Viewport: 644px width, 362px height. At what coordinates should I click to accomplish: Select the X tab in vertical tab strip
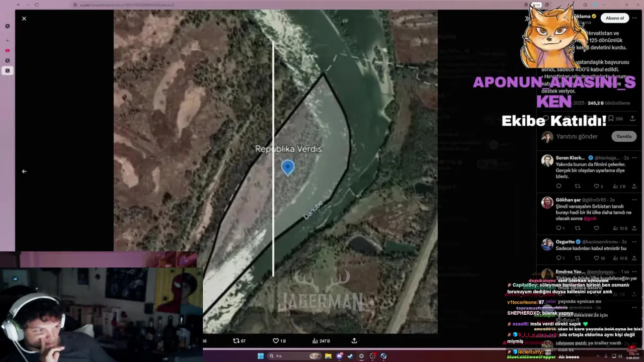pos(7,26)
